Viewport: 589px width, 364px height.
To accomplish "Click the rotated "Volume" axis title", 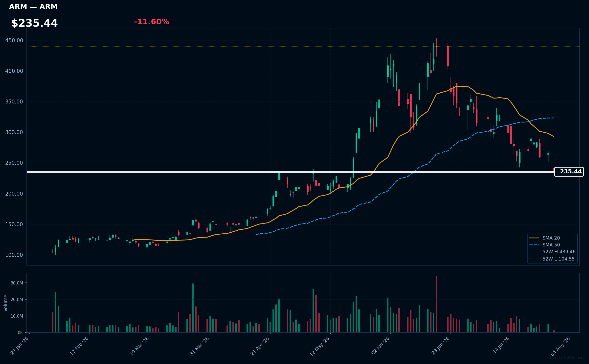I will pyautogui.click(x=6, y=303).
